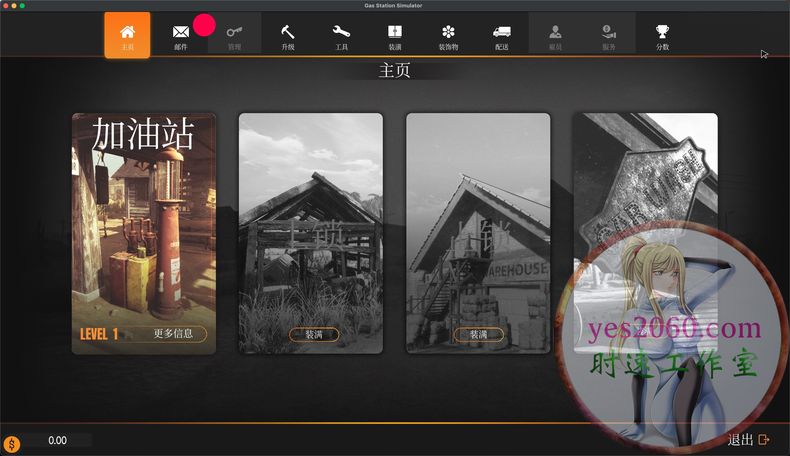This screenshot has height=456, width=790.
Task: Click the red notification dot near mail
Action: [x=205, y=25]
